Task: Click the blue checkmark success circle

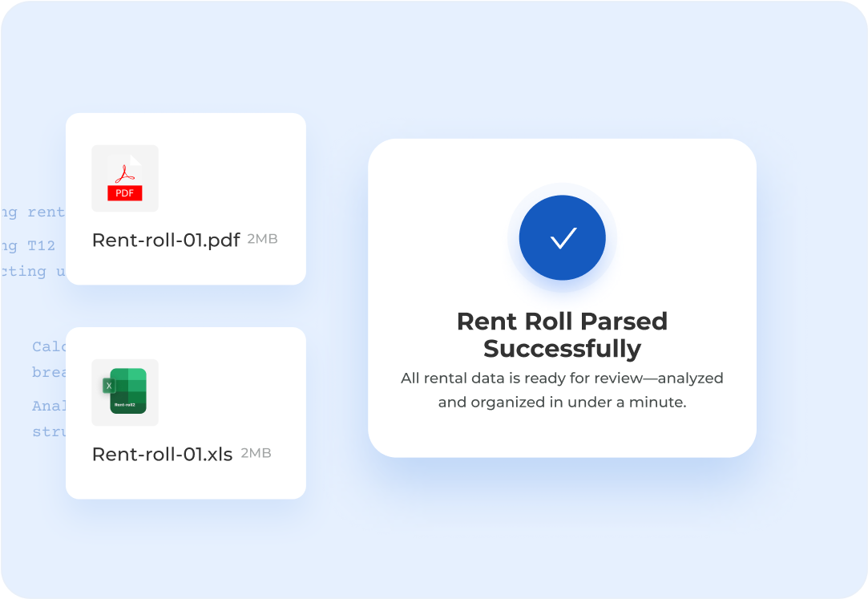Action: click(562, 237)
